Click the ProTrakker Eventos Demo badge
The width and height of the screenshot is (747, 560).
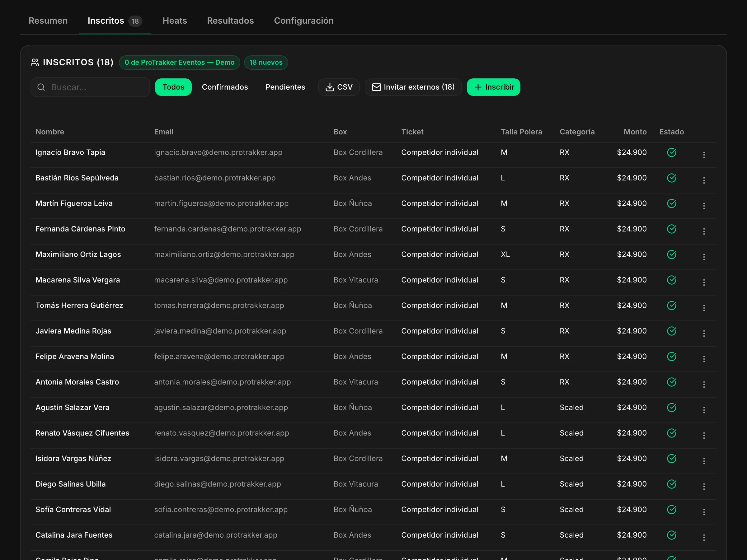click(179, 63)
